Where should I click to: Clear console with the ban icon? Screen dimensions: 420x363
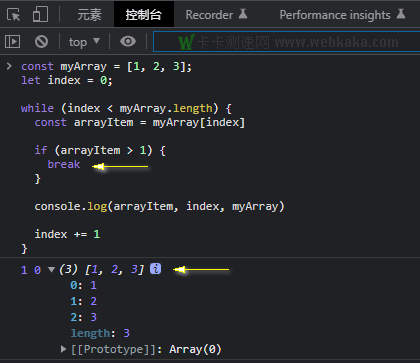pyautogui.click(x=41, y=42)
